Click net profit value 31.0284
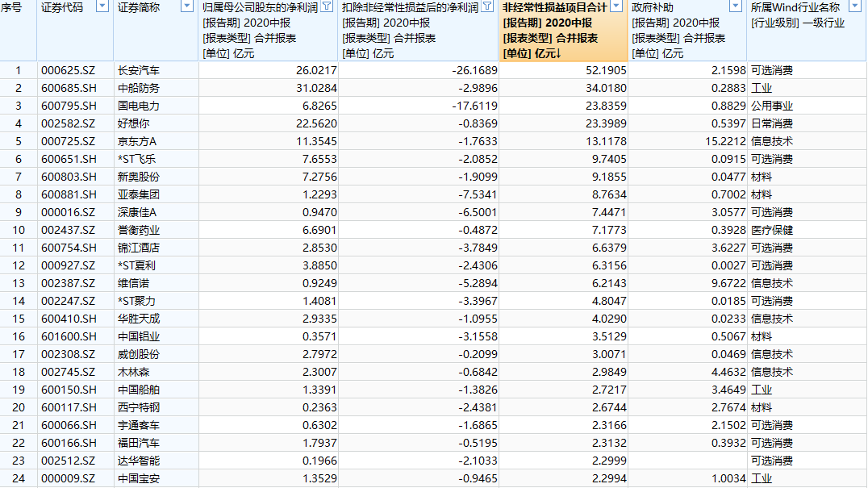The image size is (868, 488). [x=316, y=88]
